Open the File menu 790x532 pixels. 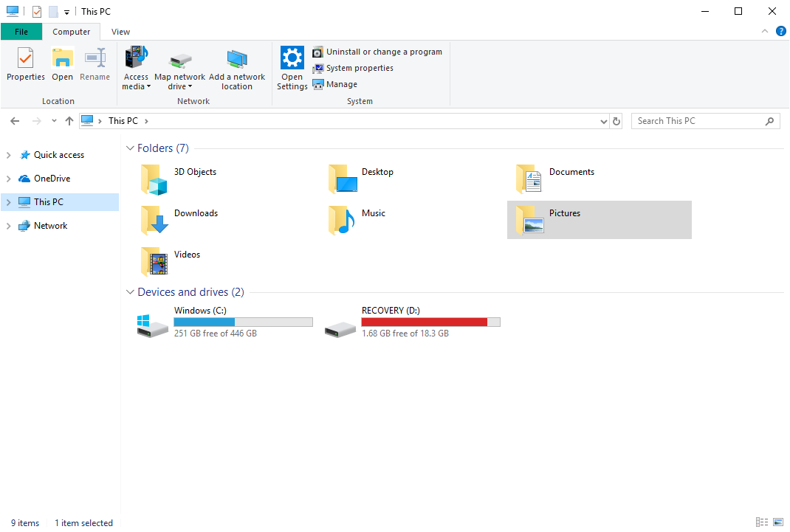click(21, 32)
